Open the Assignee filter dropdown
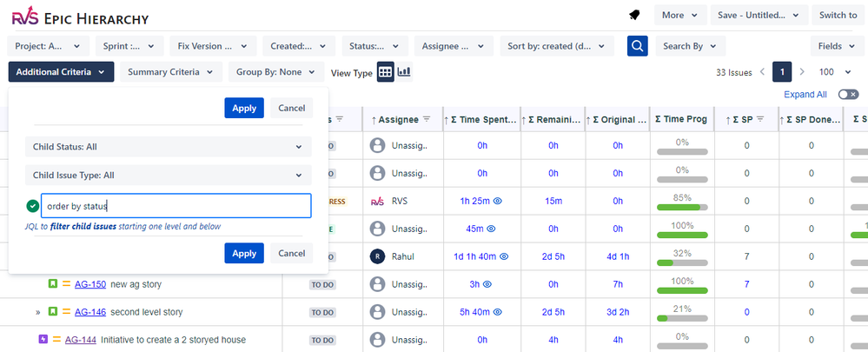The height and width of the screenshot is (352, 868). (x=454, y=46)
